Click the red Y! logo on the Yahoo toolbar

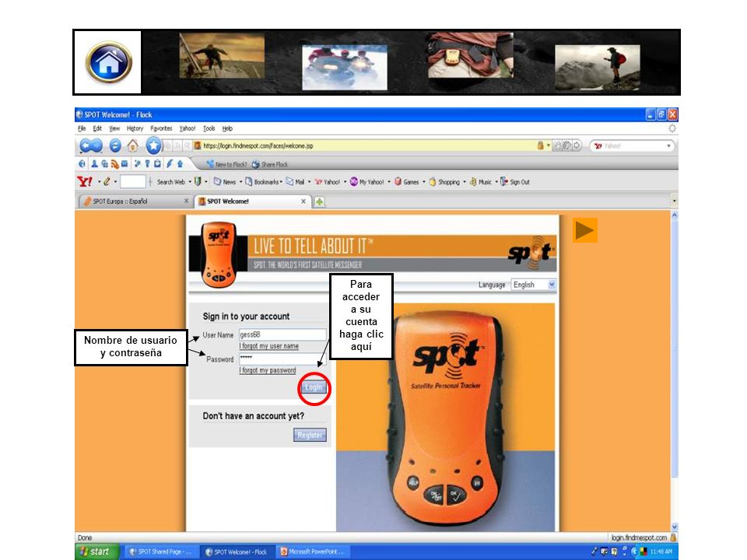click(x=85, y=181)
